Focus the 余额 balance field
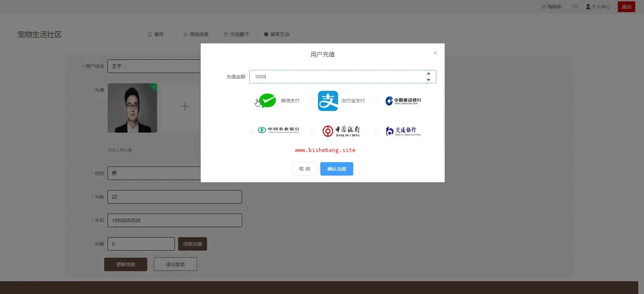644x294 pixels. point(141,244)
